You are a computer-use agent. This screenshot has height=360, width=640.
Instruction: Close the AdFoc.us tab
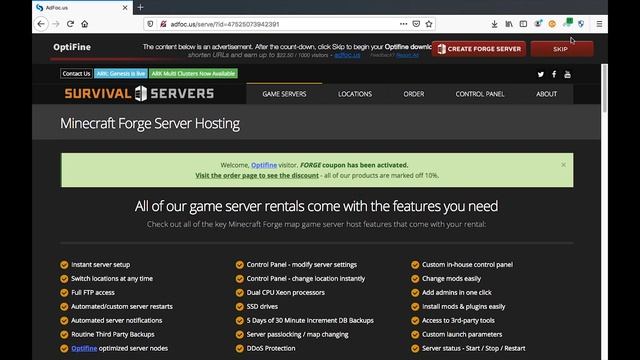(125, 8)
